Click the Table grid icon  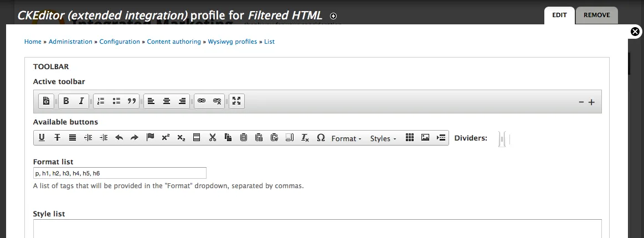pyautogui.click(x=410, y=138)
